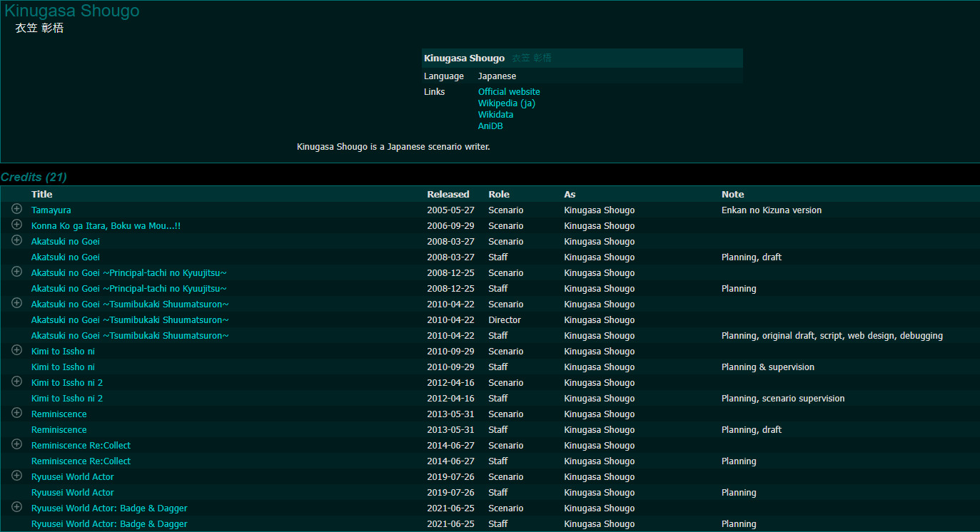Click the Released column header
Viewport: 980px width, 532px height.
tap(448, 195)
